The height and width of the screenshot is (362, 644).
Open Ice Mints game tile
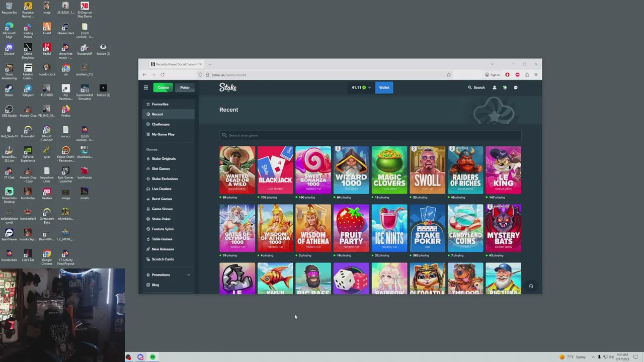pos(389,228)
